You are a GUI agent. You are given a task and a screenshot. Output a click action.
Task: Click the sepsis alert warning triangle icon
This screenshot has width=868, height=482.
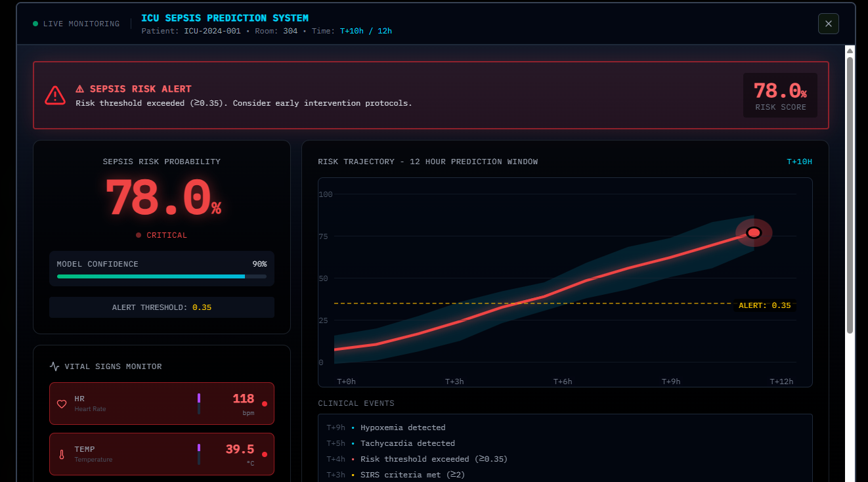55,95
